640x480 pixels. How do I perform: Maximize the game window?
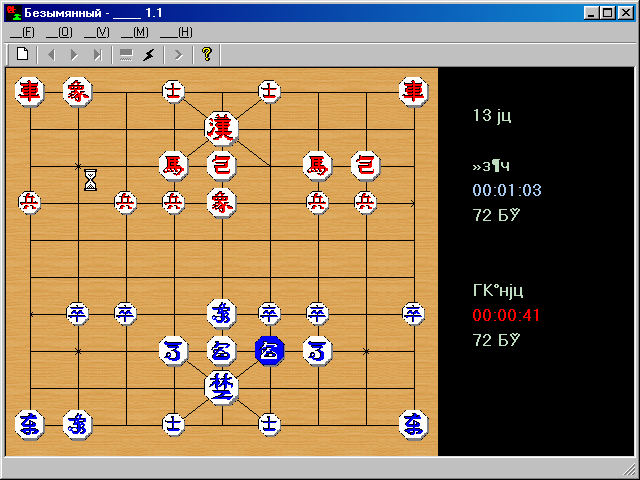tap(607, 13)
